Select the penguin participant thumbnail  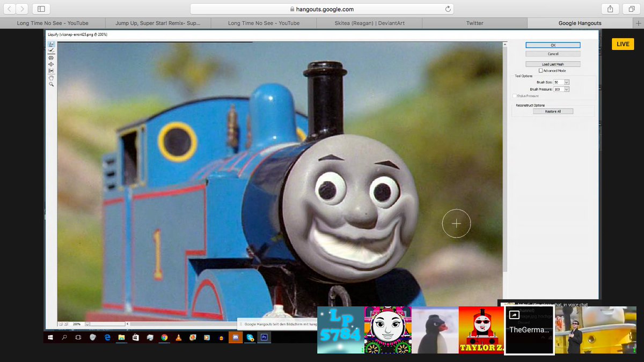pos(435,330)
